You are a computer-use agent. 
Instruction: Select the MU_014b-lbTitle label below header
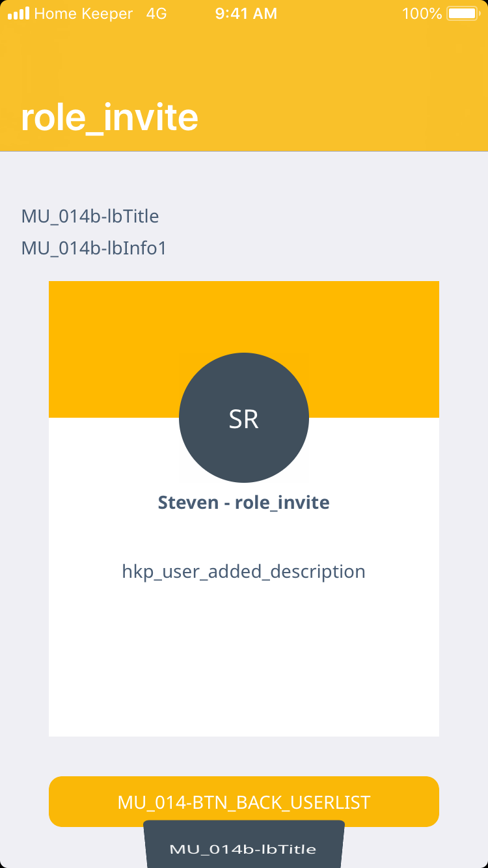click(90, 216)
